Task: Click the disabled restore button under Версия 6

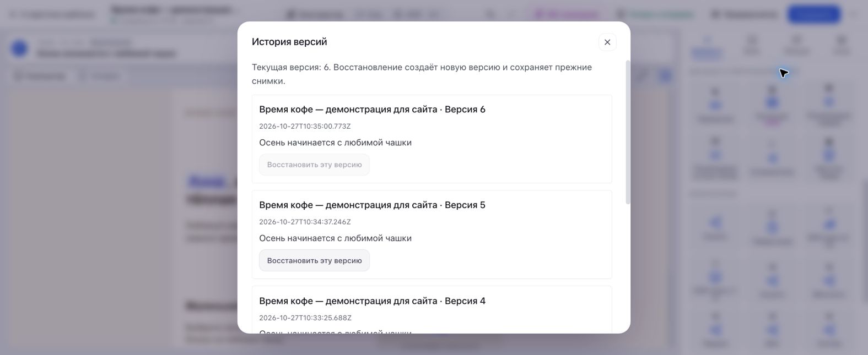Action: click(314, 165)
